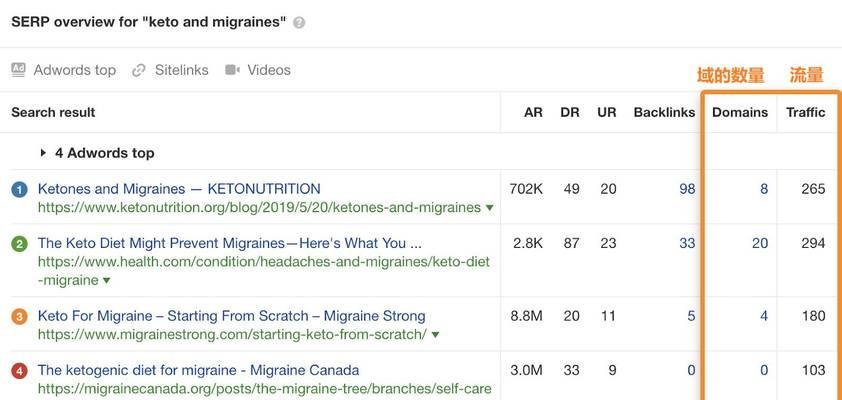Sort by the Backlinks column header
Viewport: 842px width, 400px height.
tap(664, 112)
